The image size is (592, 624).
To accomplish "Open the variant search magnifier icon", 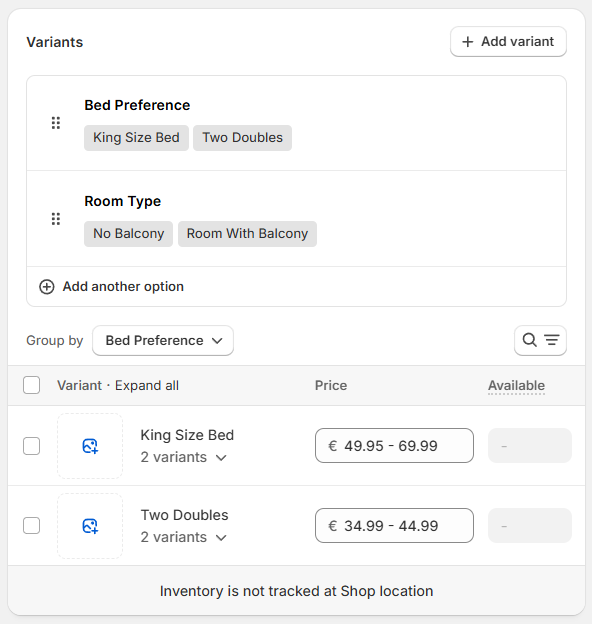I will 530,340.
